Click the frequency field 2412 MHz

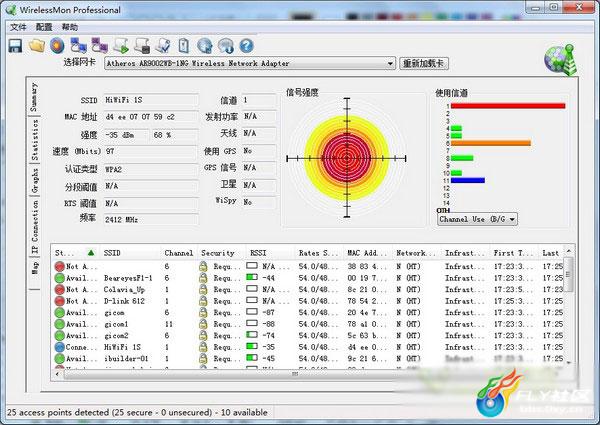pyautogui.click(x=150, y=220)
